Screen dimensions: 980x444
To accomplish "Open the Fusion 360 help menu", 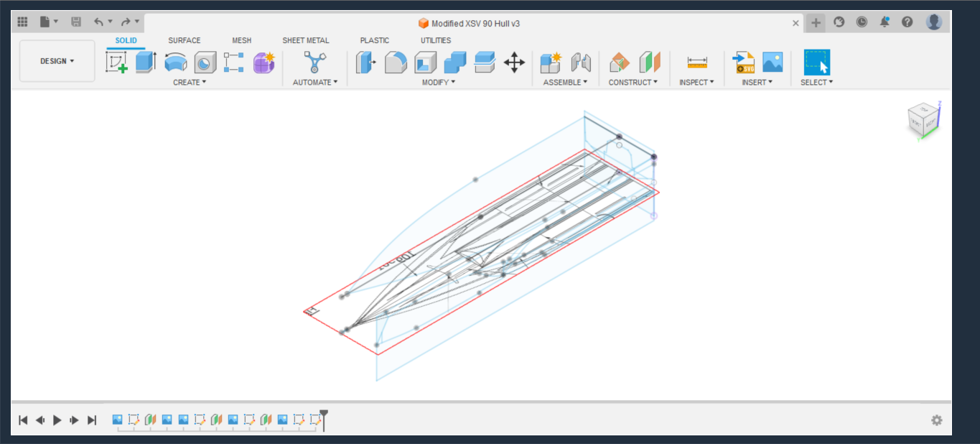I will (907, 22).
